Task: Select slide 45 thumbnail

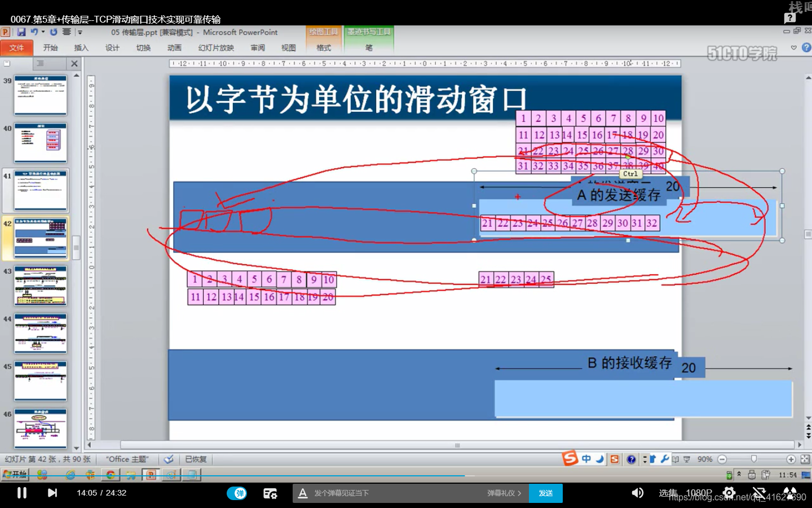Action: click(40, 381)
